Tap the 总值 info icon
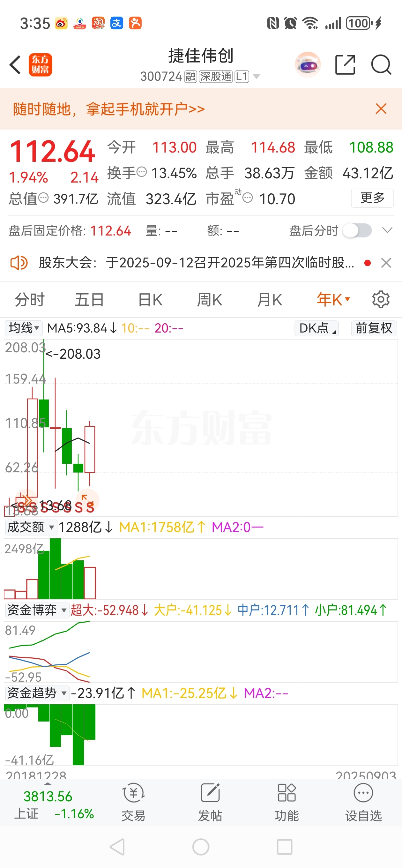402x868 pixels. [43, 198]
